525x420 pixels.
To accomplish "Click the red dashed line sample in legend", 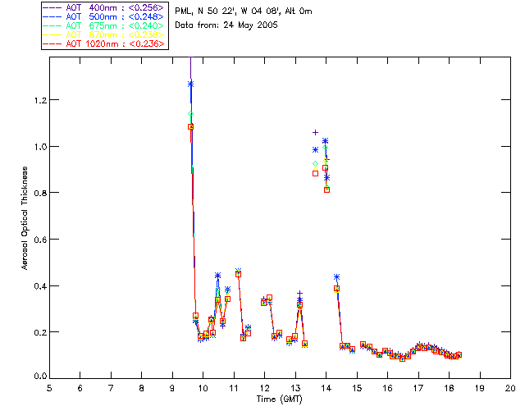I will (x=52, y=44).
